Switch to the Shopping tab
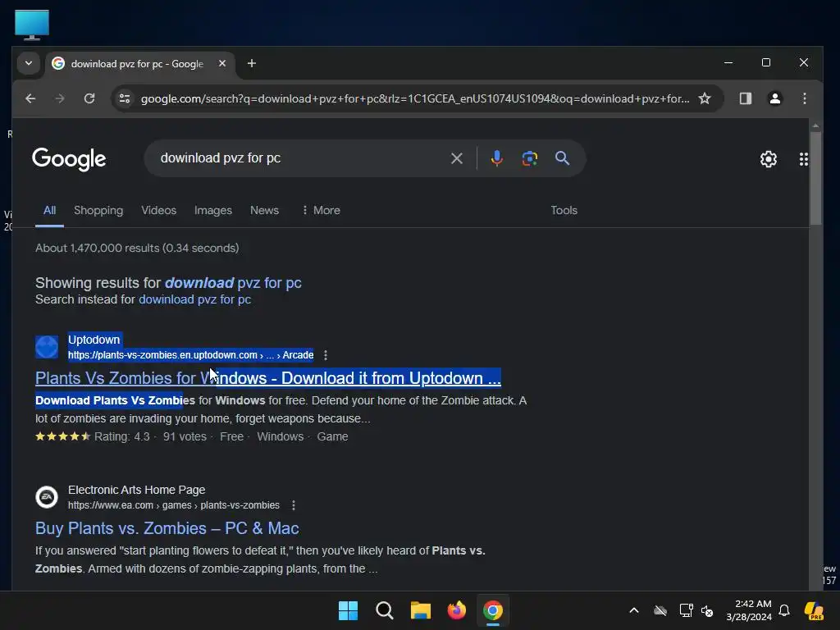The image size is (840, 630). point(98,210)
